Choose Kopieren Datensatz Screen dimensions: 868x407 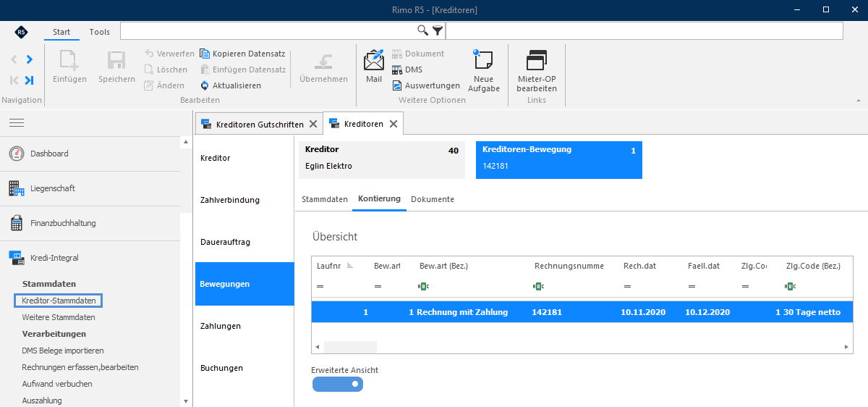tap(242, 54)
